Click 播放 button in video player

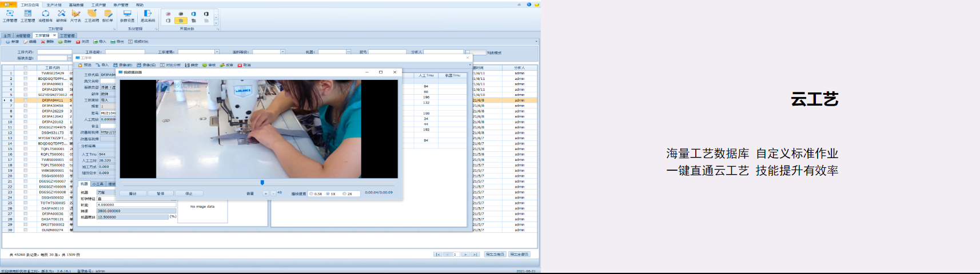click(x=133, y=194)
